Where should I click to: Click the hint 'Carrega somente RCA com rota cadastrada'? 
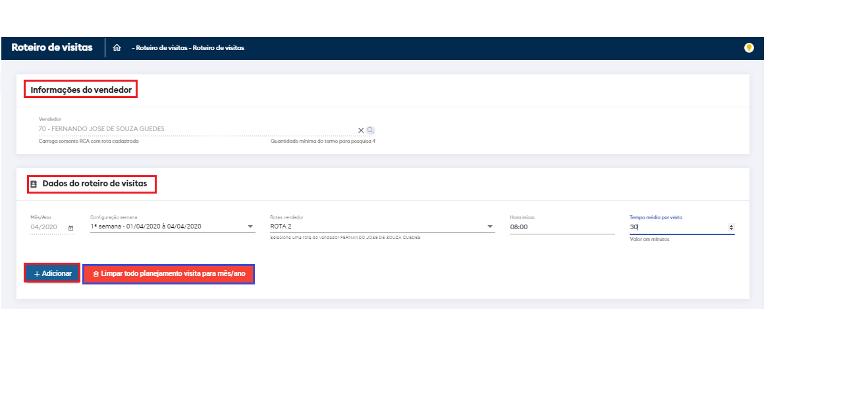(x=89, y=142)
